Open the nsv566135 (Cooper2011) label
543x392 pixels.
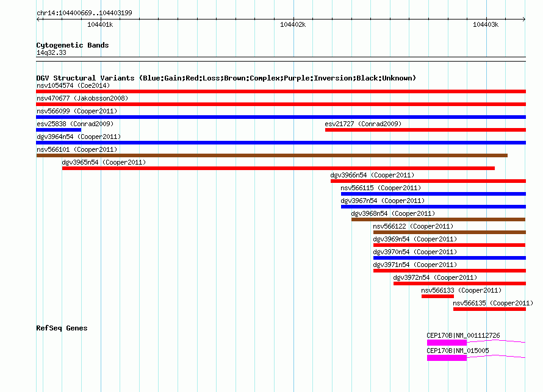tap(493, 303)
